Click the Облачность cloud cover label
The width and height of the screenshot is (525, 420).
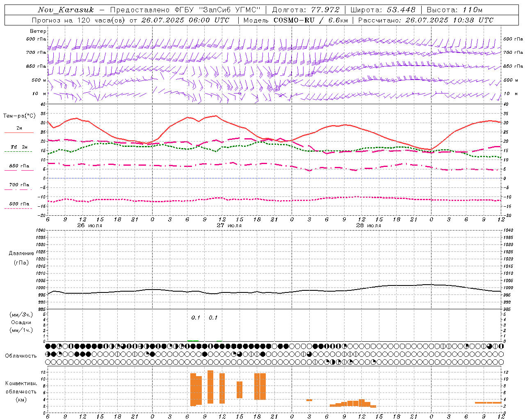point(21,356)
